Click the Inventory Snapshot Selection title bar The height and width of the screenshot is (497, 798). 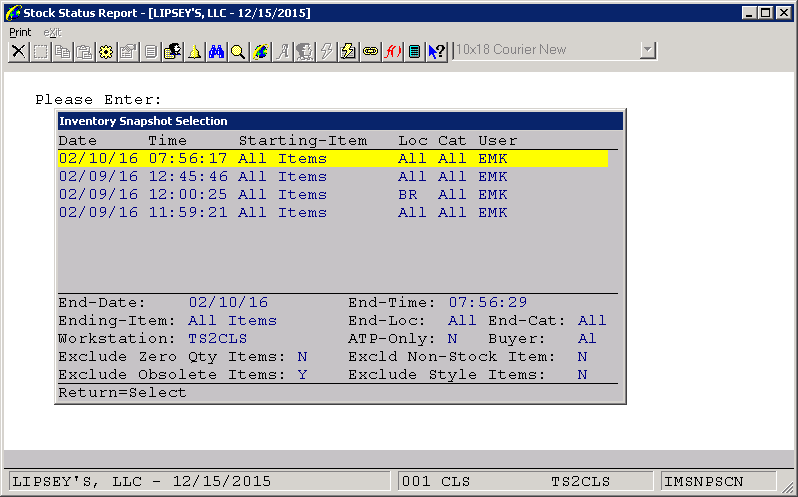coord(340,121)
